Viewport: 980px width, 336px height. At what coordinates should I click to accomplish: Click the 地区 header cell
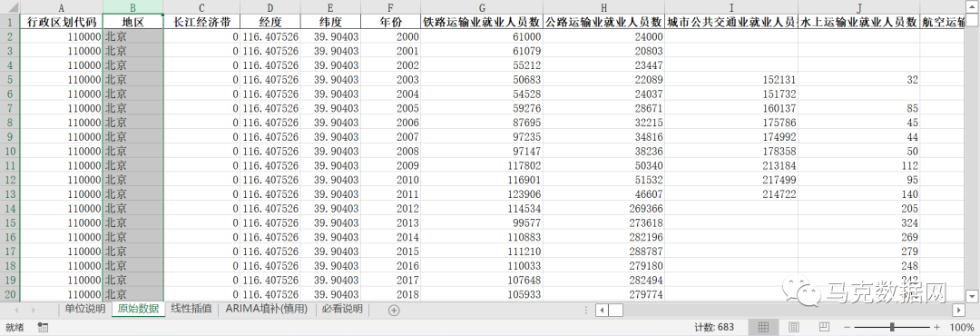pos(133,22)
